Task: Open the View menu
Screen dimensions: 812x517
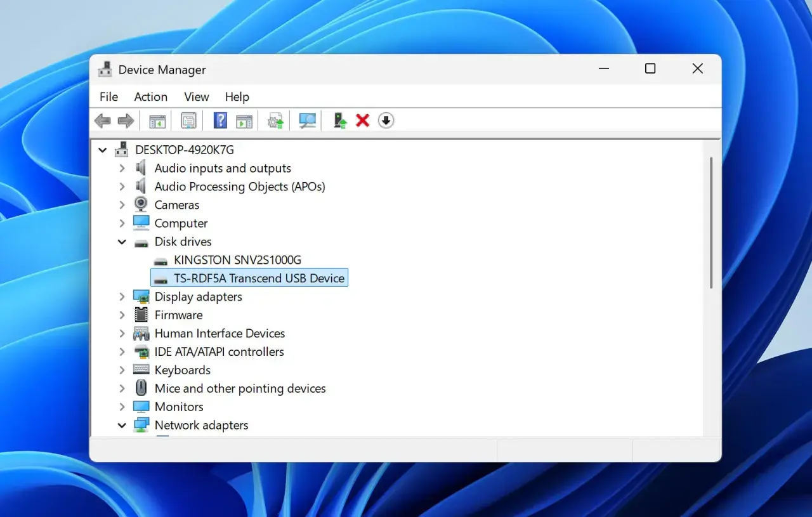Action: click(196, 96)
